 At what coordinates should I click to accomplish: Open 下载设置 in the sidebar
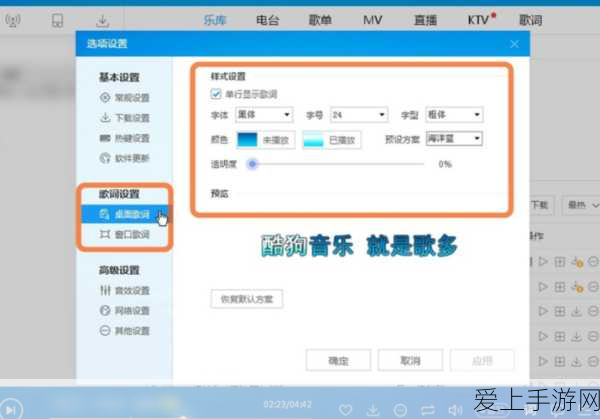124,118
